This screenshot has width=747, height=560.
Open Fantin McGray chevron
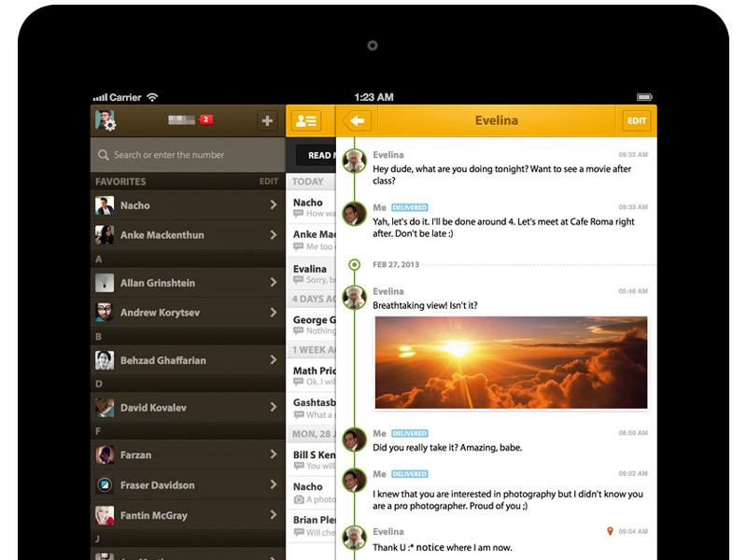point(274,515)
